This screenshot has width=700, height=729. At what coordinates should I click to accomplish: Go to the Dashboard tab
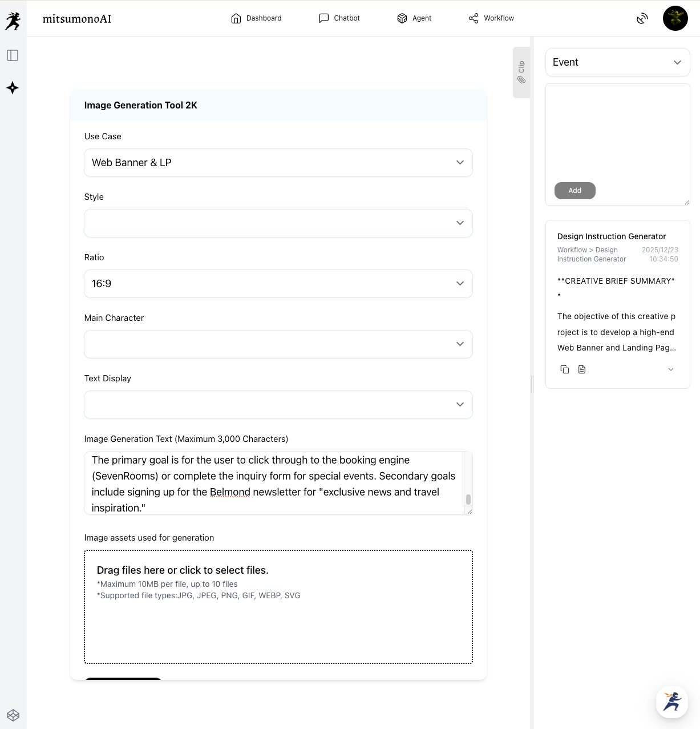point(256,18)
